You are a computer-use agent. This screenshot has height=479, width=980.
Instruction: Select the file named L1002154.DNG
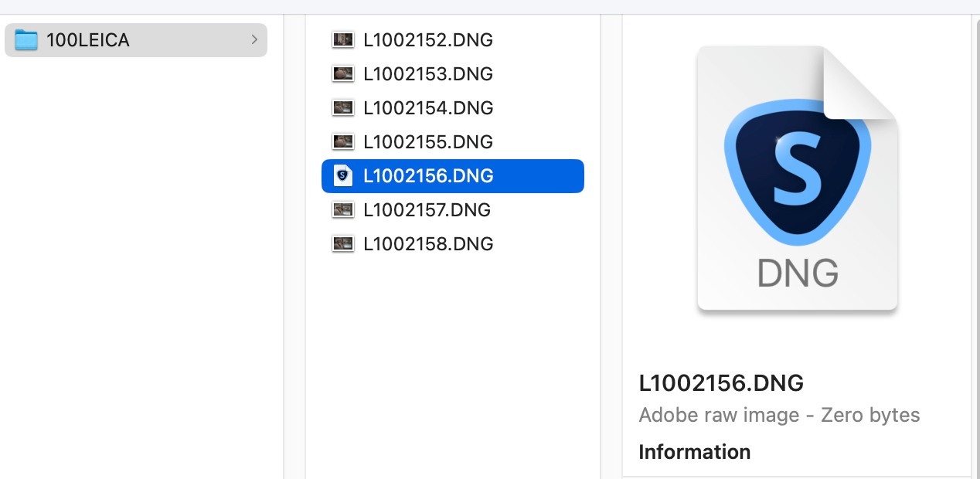coord(428,108)
